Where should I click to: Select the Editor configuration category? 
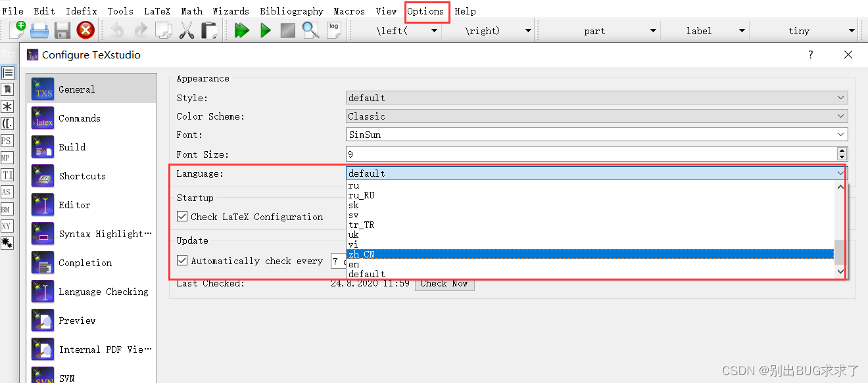92,205
